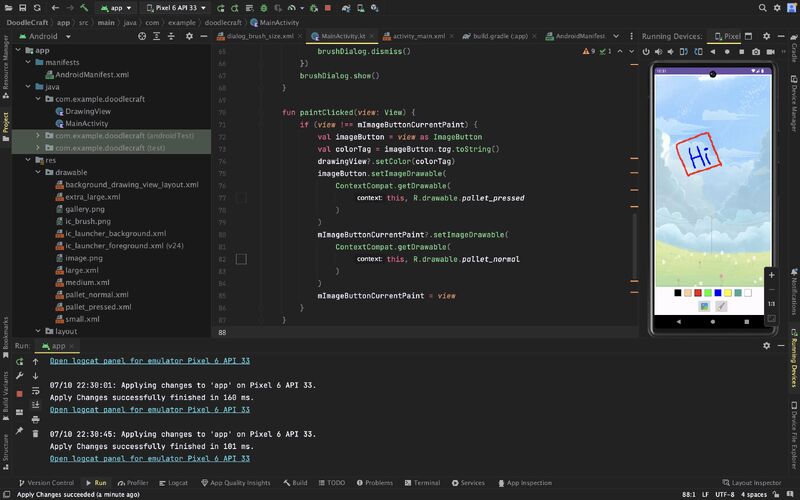Toggle the gutter marker beside pallet_normal line
This screenshot has height=500, width=800.
tap(241, 259)
